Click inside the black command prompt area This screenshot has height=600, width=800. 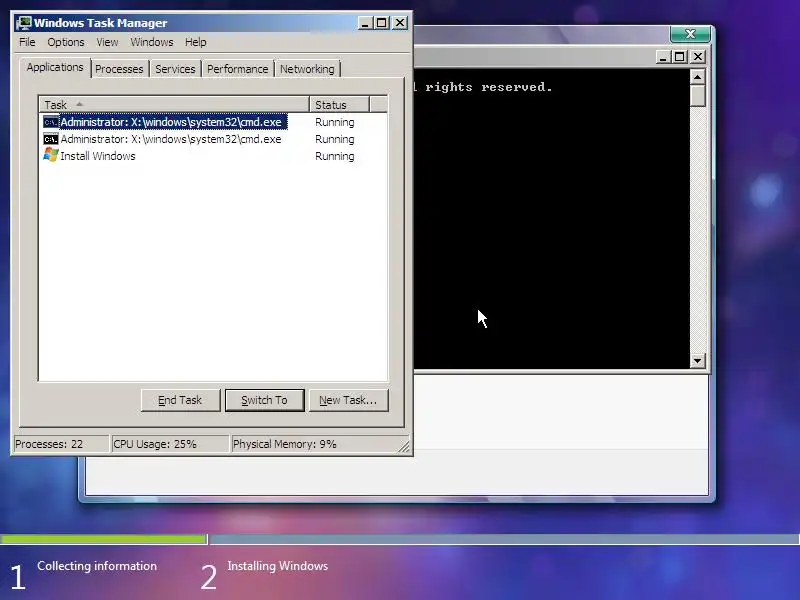(x=551, y=218)
